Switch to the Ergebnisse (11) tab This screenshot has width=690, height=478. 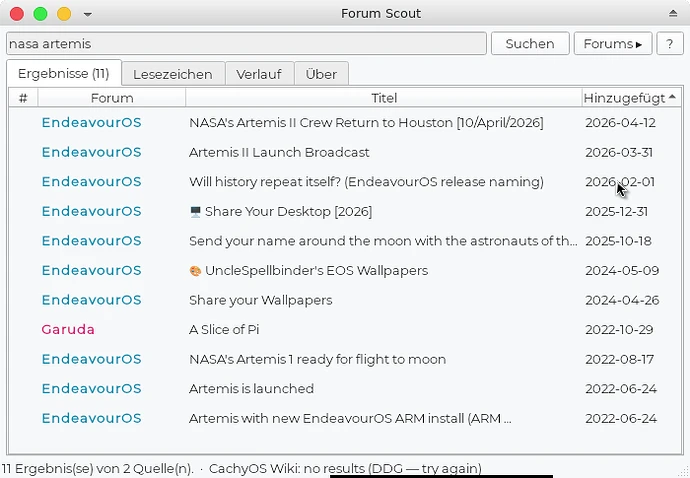coord(64,73)
